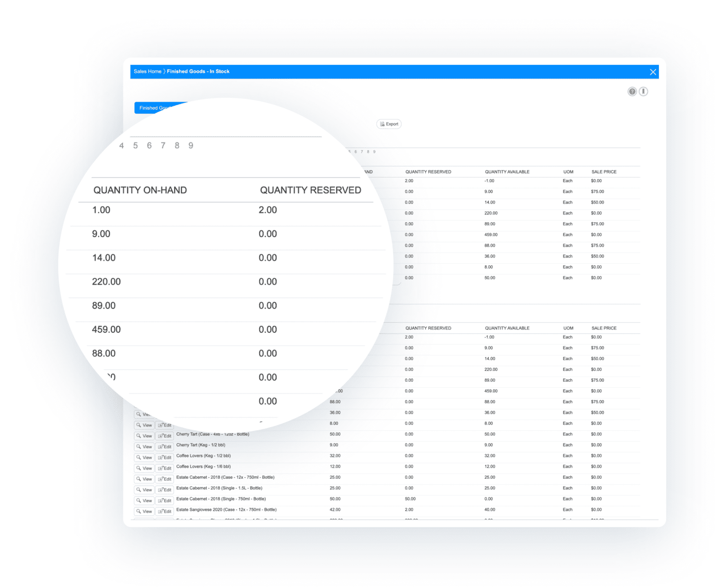The width and height of the screenshot is (724, 588).
Task: Click on-hand value 42.00 for Estate Sangiovese
Action: [x=335, y=510]
